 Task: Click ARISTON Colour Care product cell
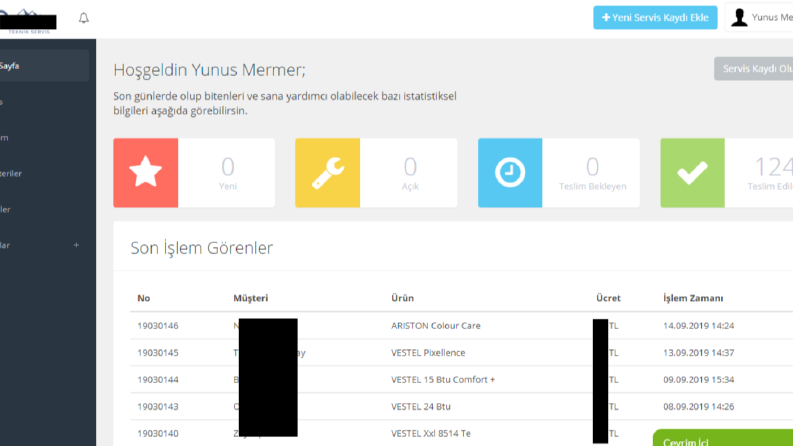coord(435,326)
